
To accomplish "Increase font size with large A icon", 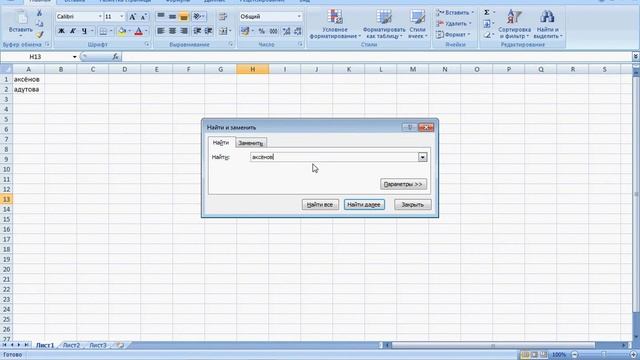I will [x=132, y=17].
